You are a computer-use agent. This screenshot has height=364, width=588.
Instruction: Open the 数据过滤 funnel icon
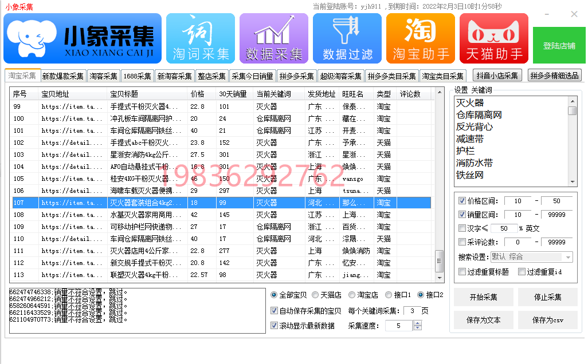tap(347, 38)
